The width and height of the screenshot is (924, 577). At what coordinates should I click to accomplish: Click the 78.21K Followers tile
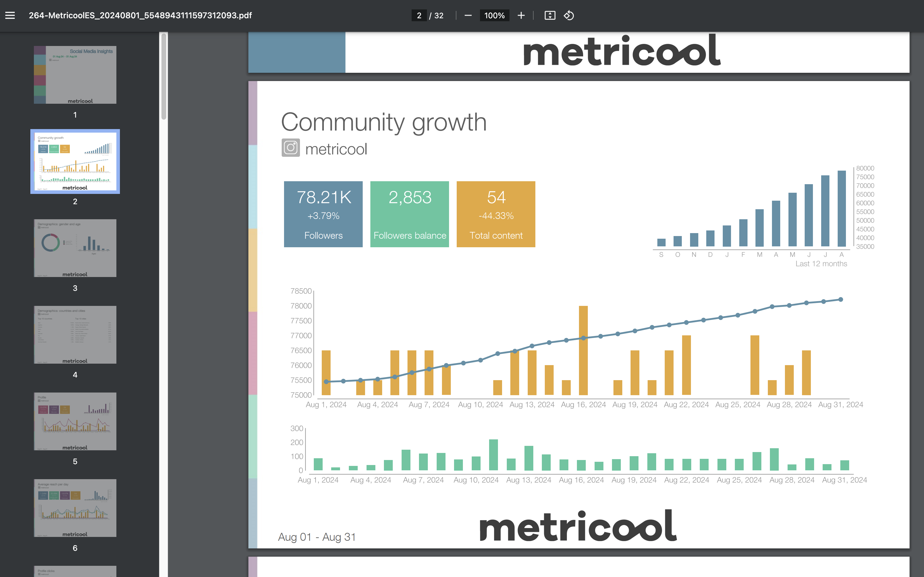click(323, 214)
